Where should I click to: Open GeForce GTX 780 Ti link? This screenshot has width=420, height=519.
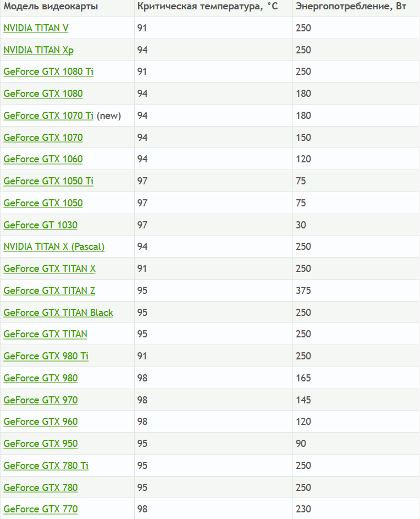point(46,466)
